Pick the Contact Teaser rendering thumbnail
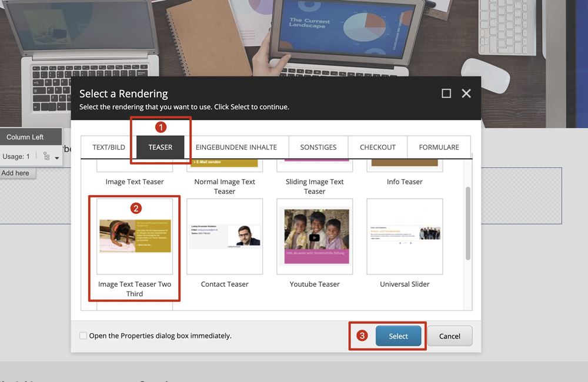Image resolution: width=588 pixels, height=382 pixels. (225, 236)
